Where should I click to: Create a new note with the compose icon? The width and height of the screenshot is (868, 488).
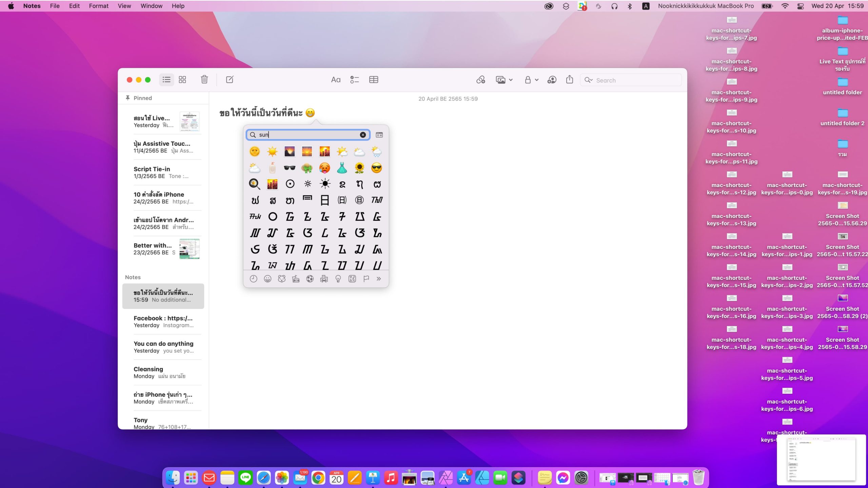tap(230, 80)
